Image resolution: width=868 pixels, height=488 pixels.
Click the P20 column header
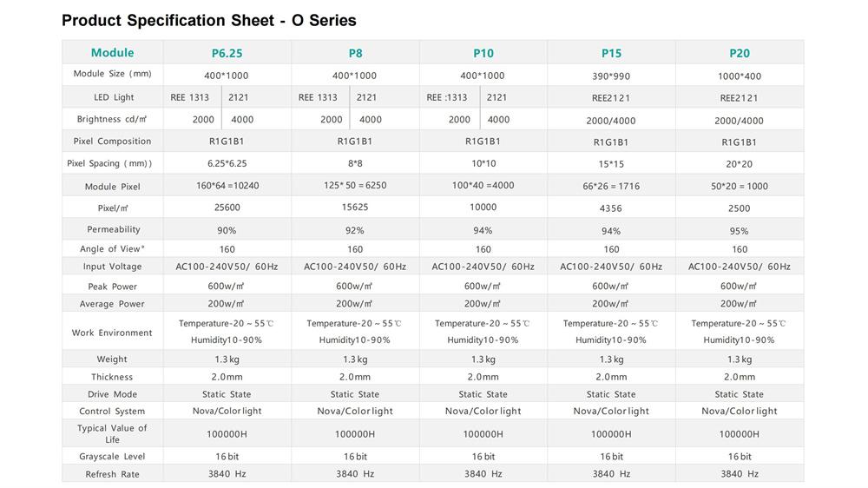pyautogui.click(x=740, y=53)
